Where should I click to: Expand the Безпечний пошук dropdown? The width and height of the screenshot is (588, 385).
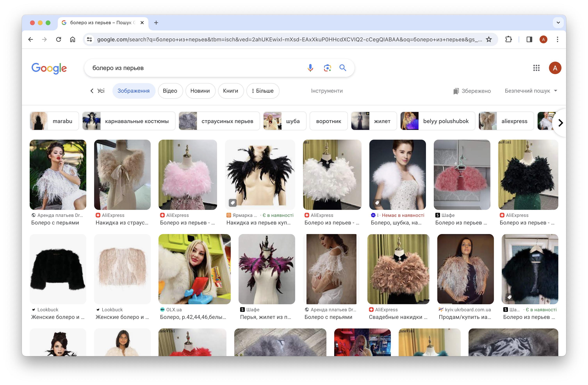tap(531, 91)
